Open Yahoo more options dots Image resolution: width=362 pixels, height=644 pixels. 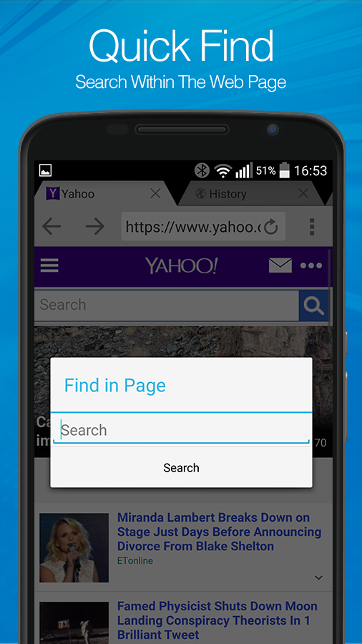(x=311, y=265)
